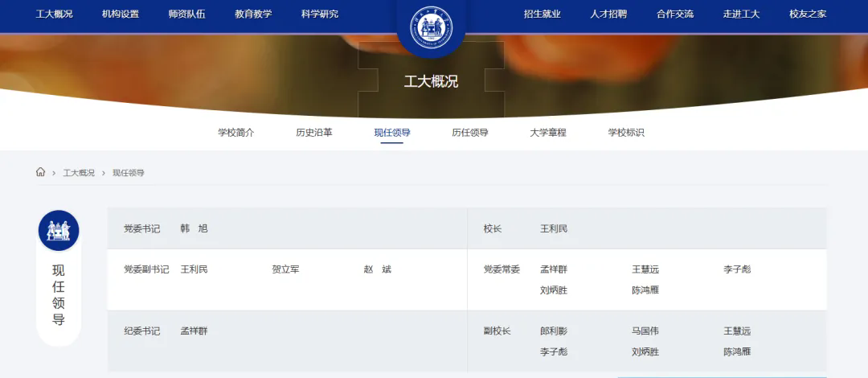The width and height of the screenshot is (868, 378).
Task: Select the 历任领导 tab
Action: click(470, 133)
